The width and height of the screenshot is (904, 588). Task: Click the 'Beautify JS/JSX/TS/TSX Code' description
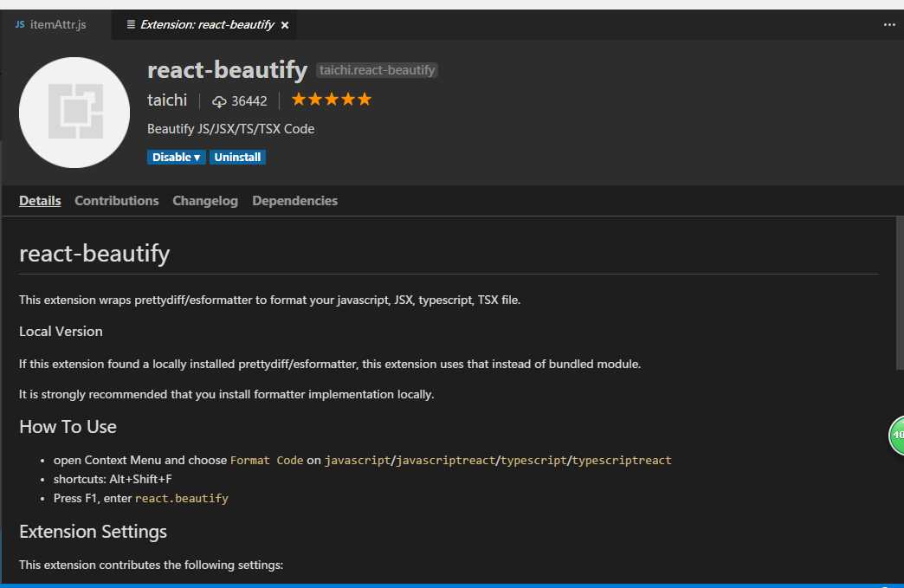[x=230, y=128]
